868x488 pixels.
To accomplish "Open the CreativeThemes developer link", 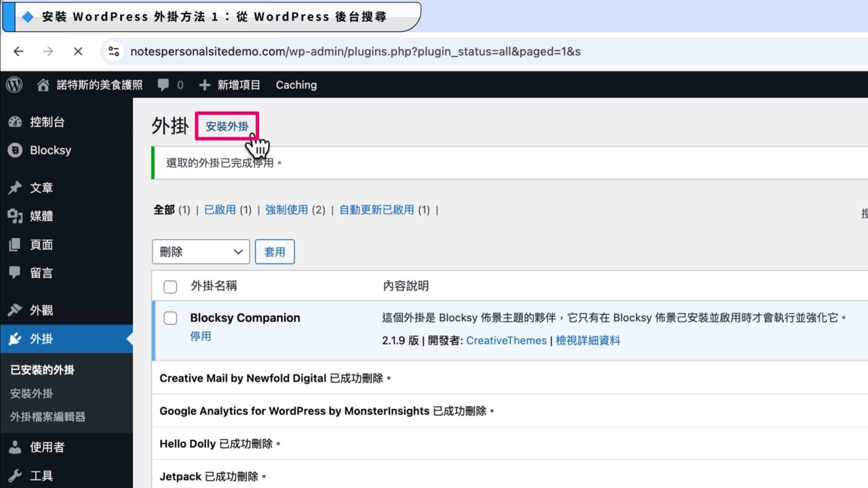I will (506, 340).
